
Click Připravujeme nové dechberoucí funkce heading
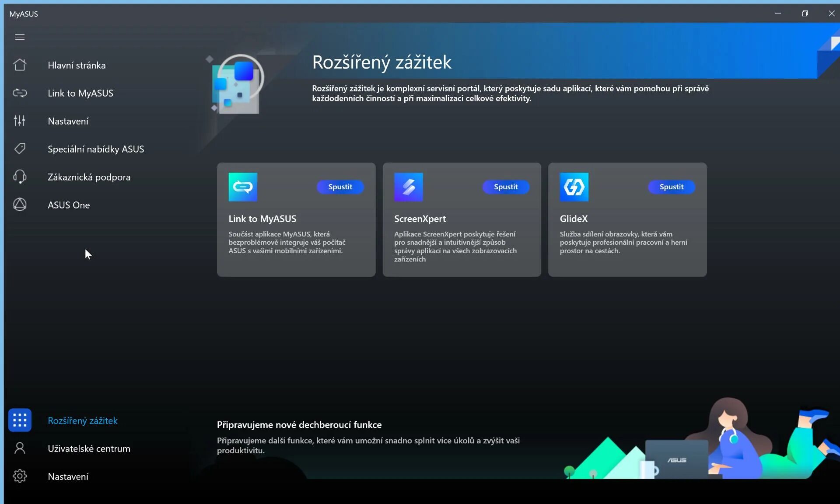click(299, 424)
